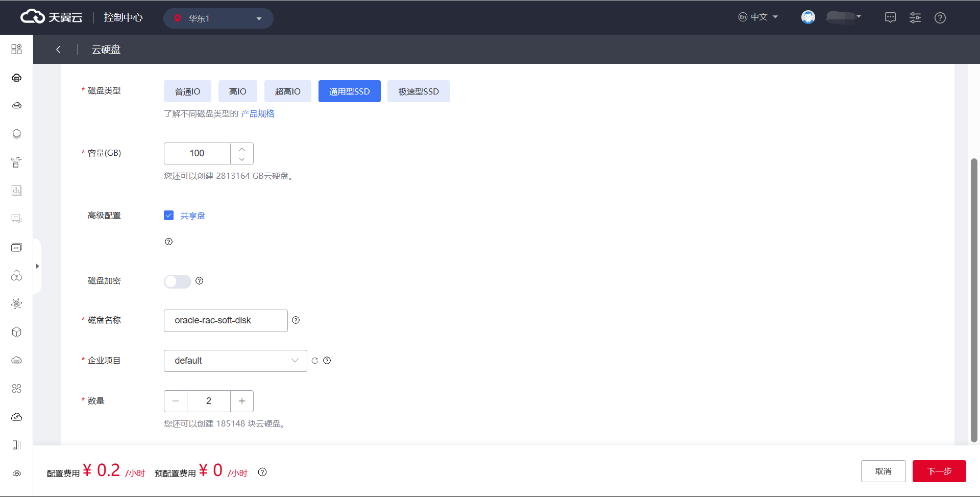Click plus to increase disk quantity
The height and width of the screenshot is (497, 980).
[241, 401]
